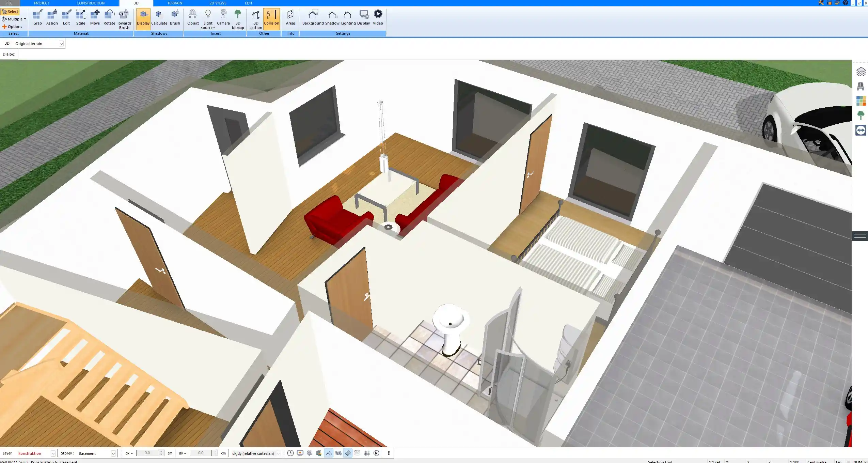The image size is (868, 463).
Task: Open the Layer Konstruktion dropdown
Action: (53, 453)
